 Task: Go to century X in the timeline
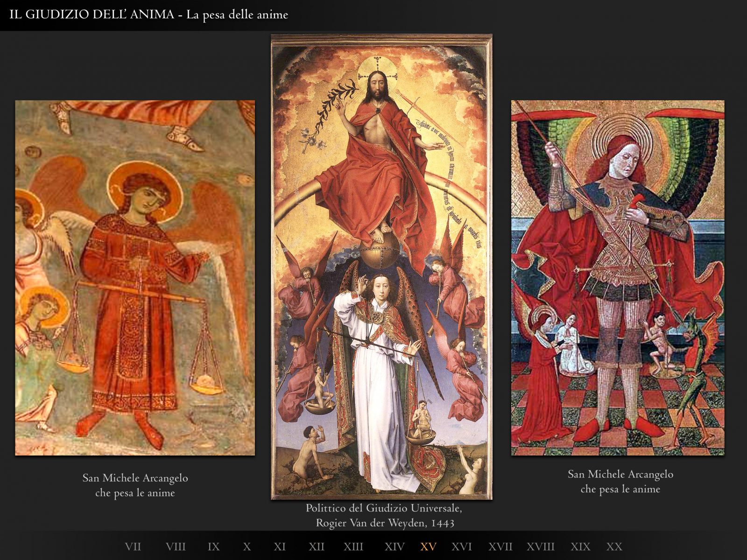tap(247, 546)
